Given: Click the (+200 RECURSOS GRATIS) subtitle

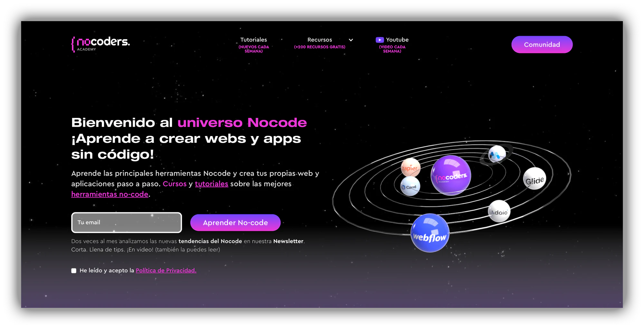Looking at the screenshot, I should [319, 47].
